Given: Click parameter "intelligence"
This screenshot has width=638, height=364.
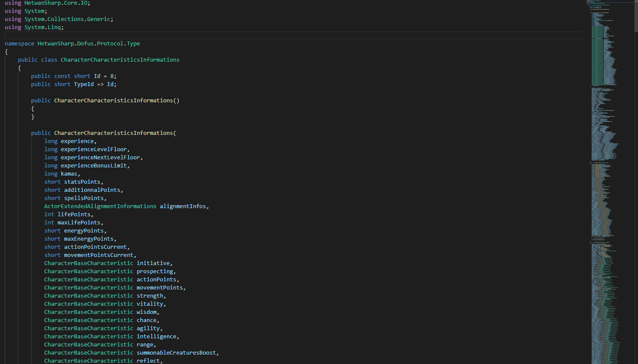Looking at the screenshot, I should (x=156, y=337).
